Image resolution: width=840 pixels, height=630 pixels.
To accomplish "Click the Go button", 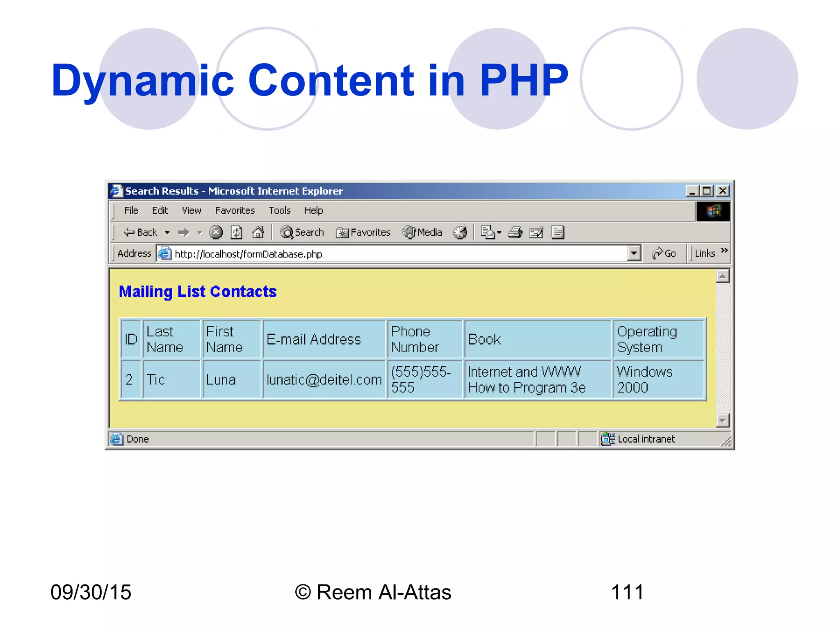I will point(664,253).
